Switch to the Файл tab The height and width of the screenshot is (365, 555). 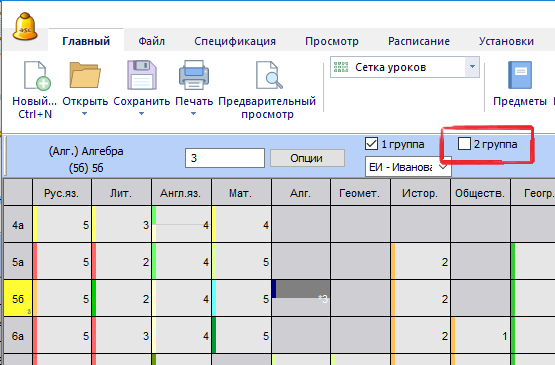point(151,41)
